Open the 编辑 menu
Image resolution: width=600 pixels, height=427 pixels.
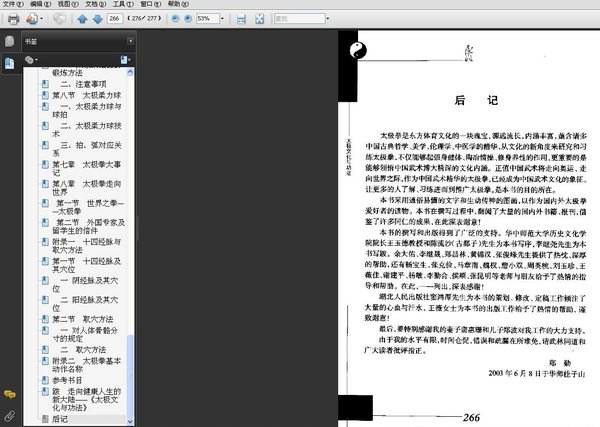41,4
